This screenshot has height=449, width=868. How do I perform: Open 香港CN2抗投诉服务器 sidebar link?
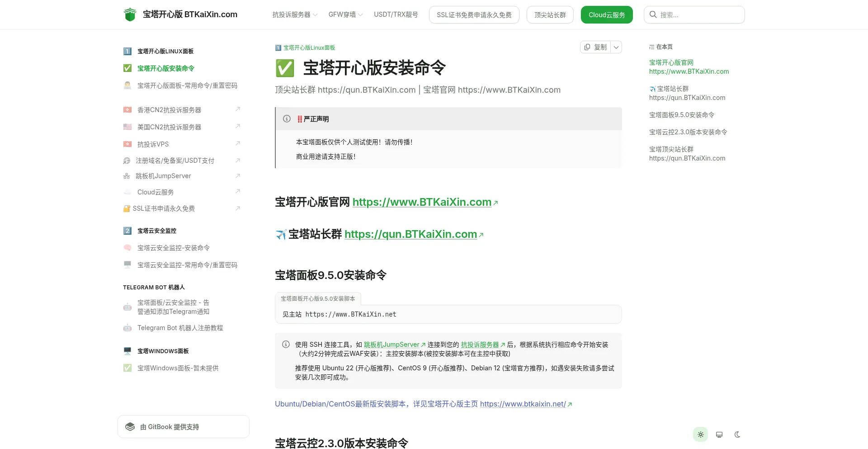pos(169,110)
